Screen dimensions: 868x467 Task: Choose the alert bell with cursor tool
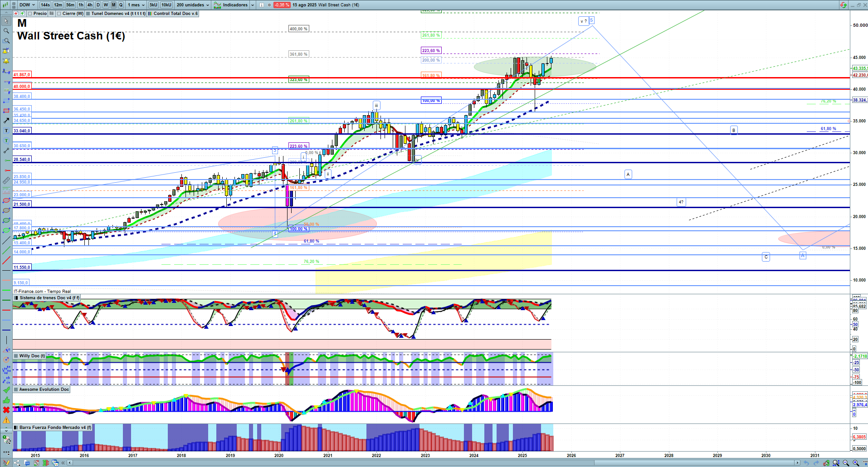click(x=6, y=51)
